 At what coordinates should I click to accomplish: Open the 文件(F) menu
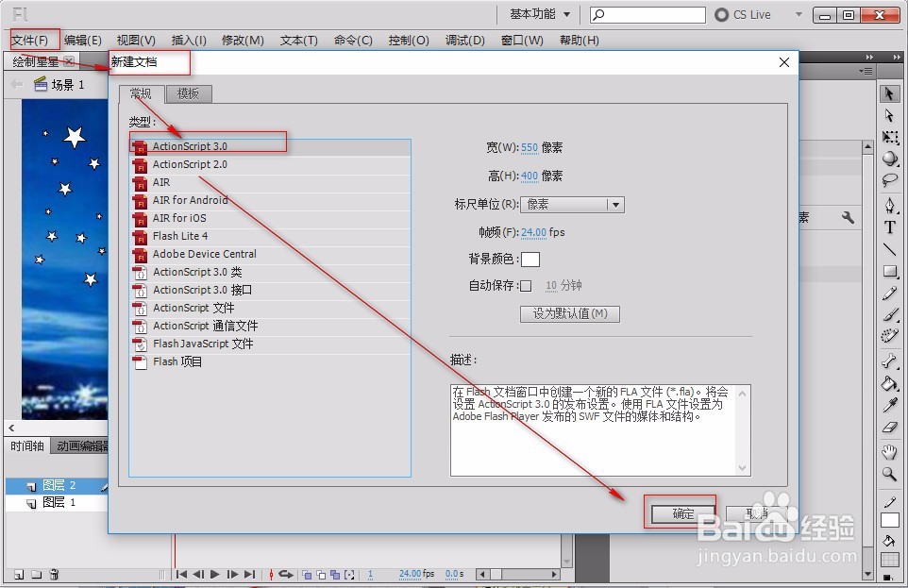pyautogui.click(x=30, y=40)
